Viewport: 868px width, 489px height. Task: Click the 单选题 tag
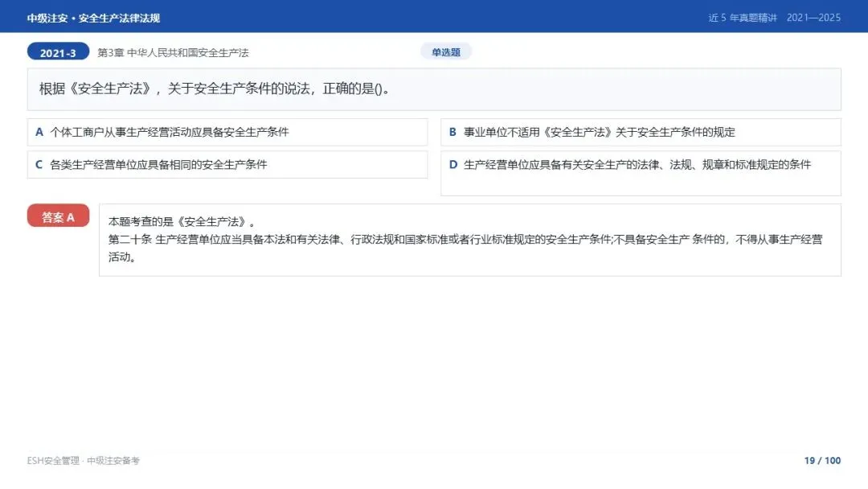pos(446,52)
